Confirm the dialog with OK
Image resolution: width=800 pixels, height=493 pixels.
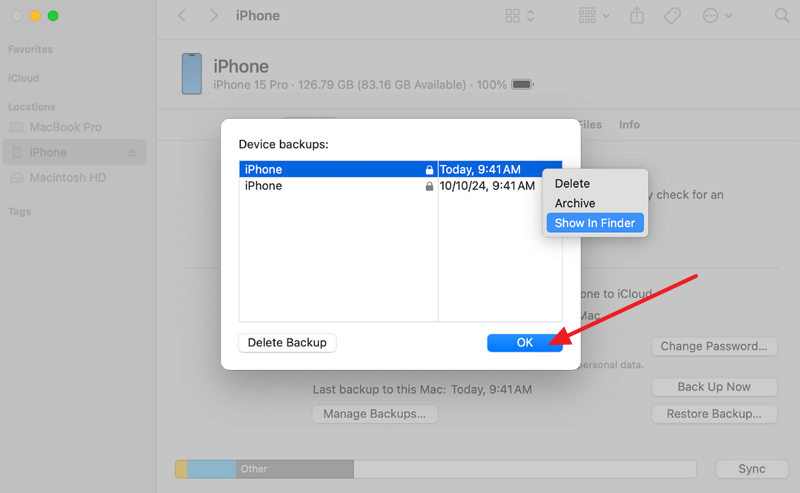tap(524, 342)
